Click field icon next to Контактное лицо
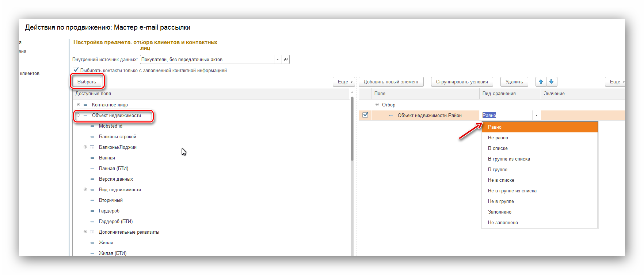Viewport: 644px width, 275px height. tap(85, 105)
